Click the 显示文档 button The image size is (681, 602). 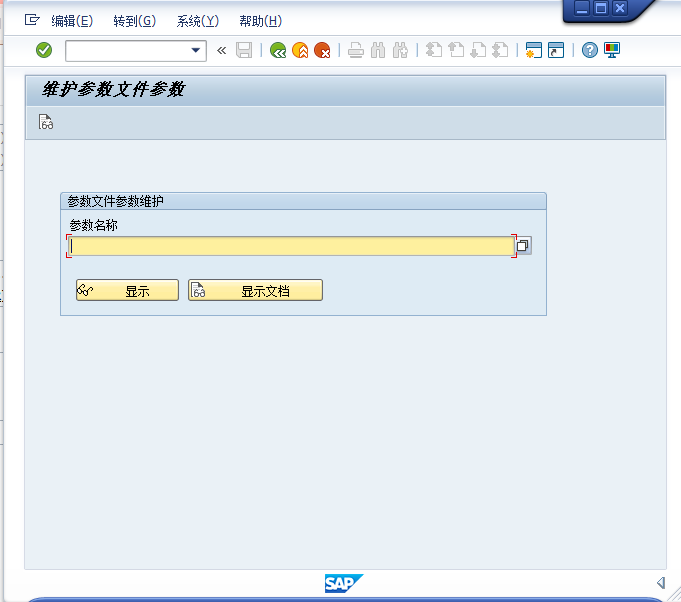tap(256, 290)
